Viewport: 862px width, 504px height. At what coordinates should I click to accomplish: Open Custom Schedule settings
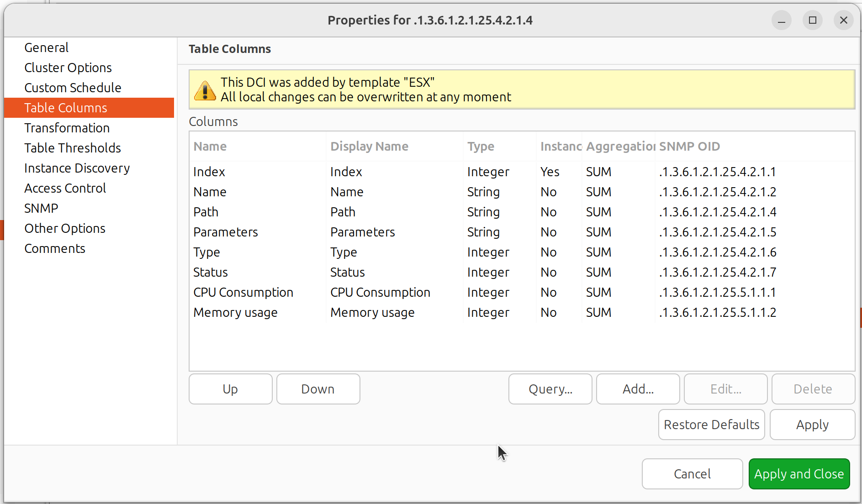point(73,87)
